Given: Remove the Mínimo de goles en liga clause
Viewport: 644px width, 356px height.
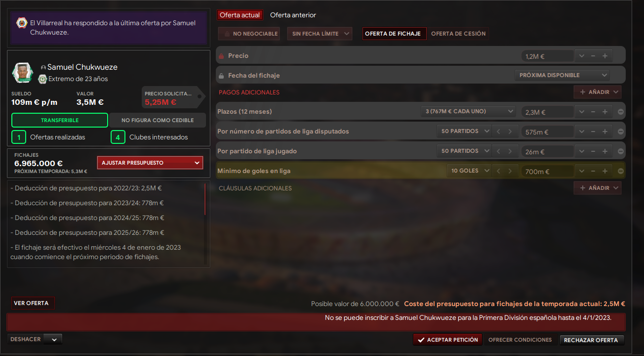Looking at the screenshot, I should [621, 171].
